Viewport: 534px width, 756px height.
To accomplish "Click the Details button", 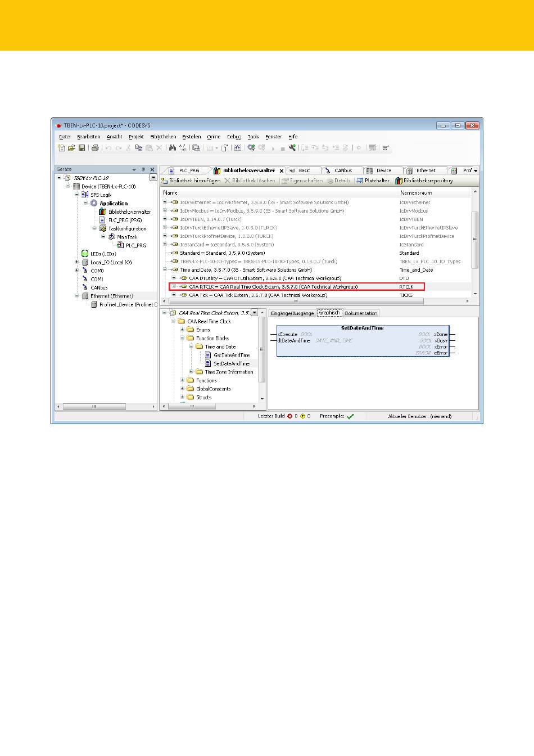I will [x=338, y=181].
